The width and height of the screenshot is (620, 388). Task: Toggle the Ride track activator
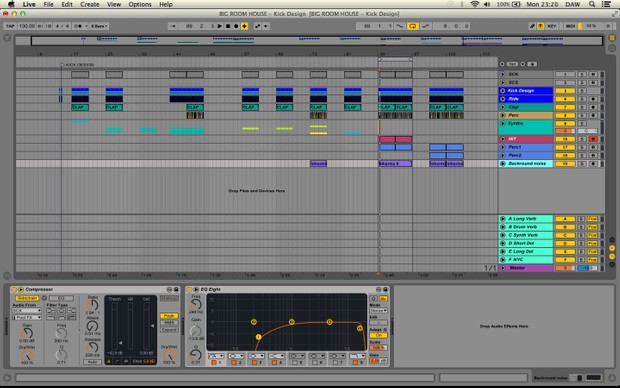[565, 99]
